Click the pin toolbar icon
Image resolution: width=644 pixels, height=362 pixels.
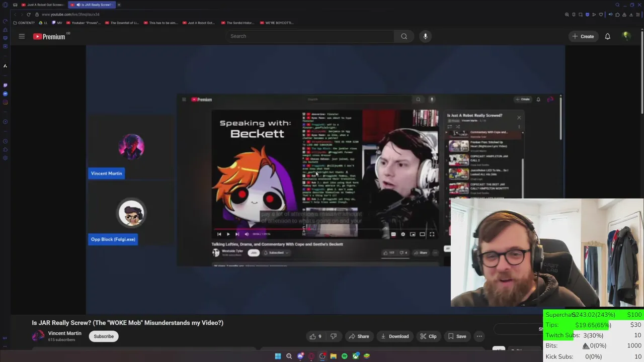[x=574, y=15]
